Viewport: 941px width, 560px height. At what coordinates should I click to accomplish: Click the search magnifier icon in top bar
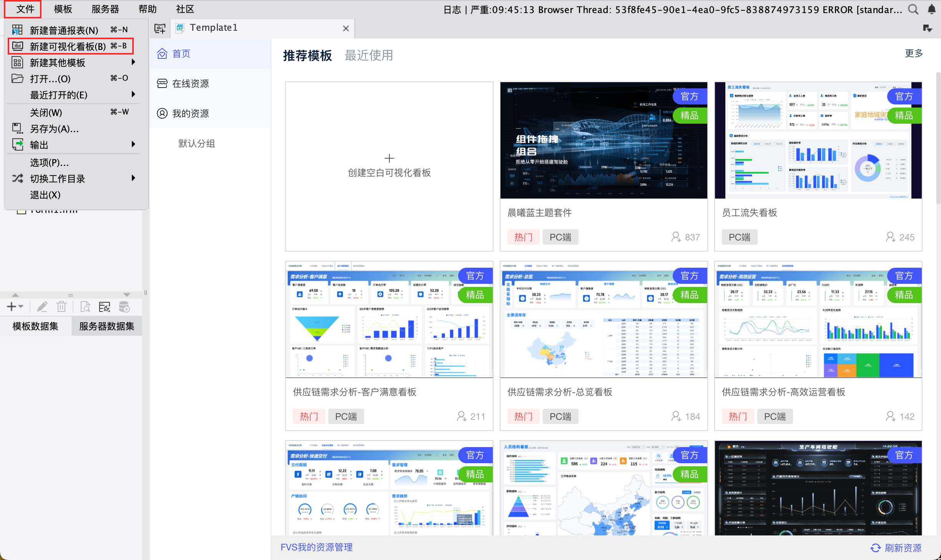(913, 9)
